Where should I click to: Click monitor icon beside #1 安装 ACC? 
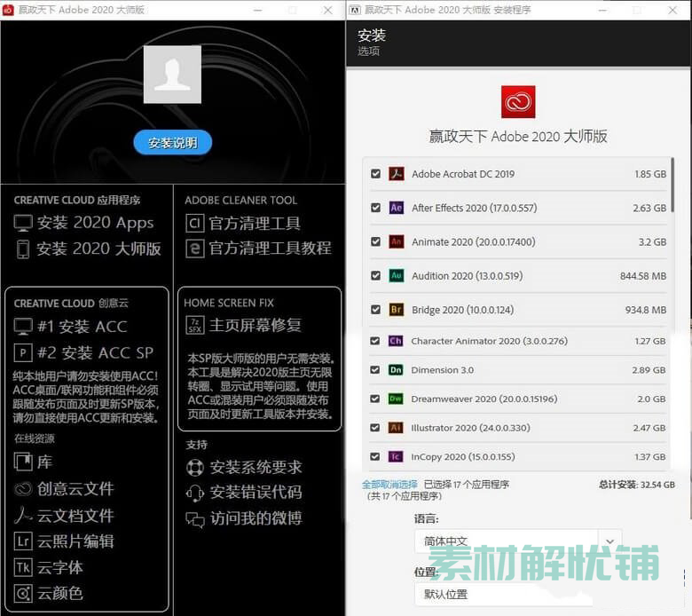coord(23,327)
